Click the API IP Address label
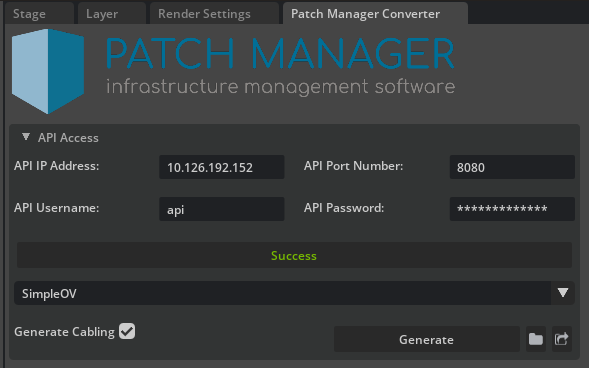This screenshot has width=589, height=368. 57,166
